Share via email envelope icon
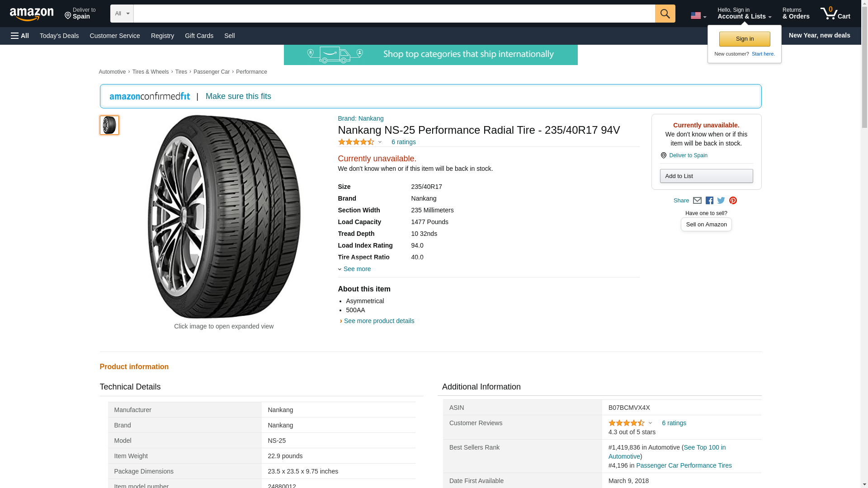868x488 pixels. click(x=697, y=201)
